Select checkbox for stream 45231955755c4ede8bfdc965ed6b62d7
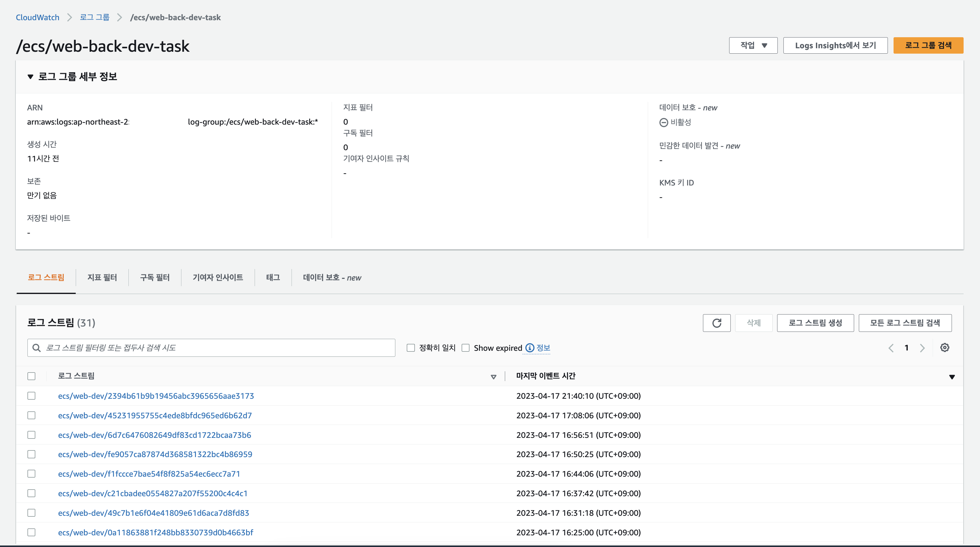The height and width of the screenshot is (547, 980). pos(32,415)
